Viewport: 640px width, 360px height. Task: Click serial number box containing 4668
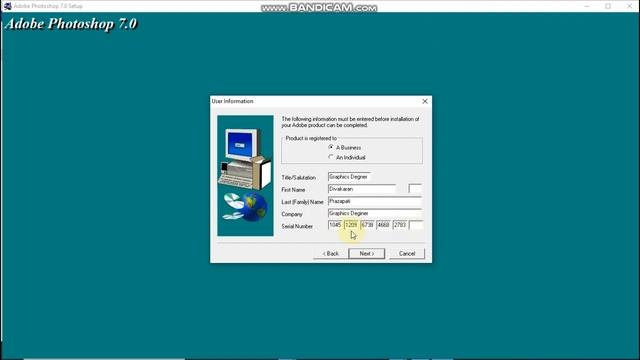383,225
